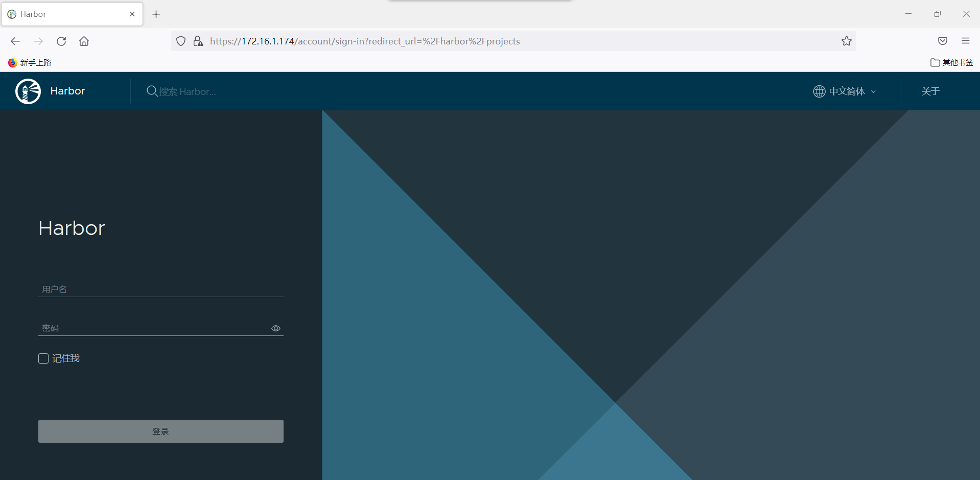
Task: Reload the current page
Action: point(61,41)
